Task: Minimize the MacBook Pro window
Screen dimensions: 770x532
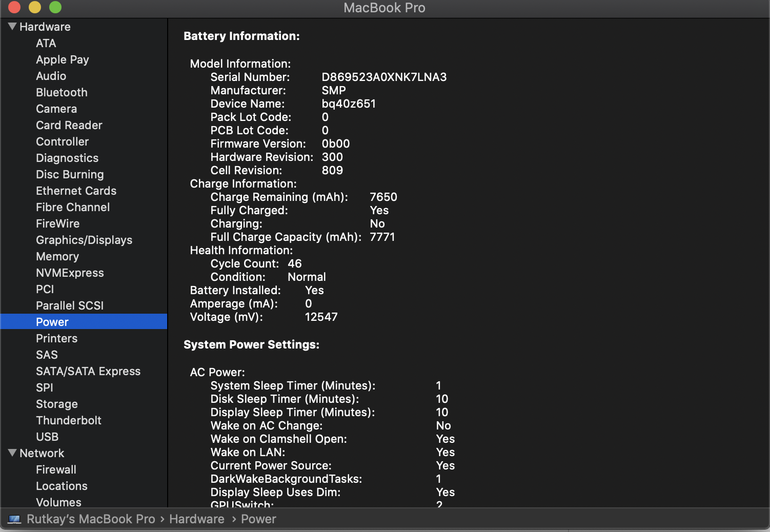Action: click(x=35, y=7)
